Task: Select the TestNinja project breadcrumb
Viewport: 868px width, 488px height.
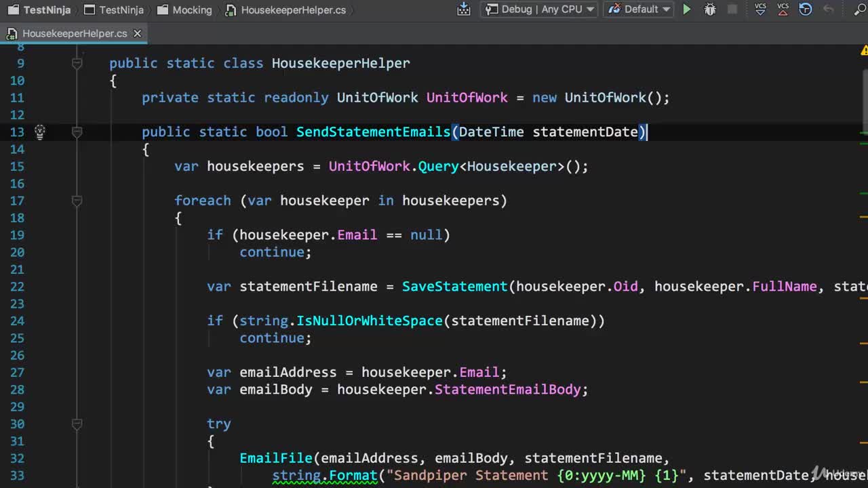Action: [114, 9]
